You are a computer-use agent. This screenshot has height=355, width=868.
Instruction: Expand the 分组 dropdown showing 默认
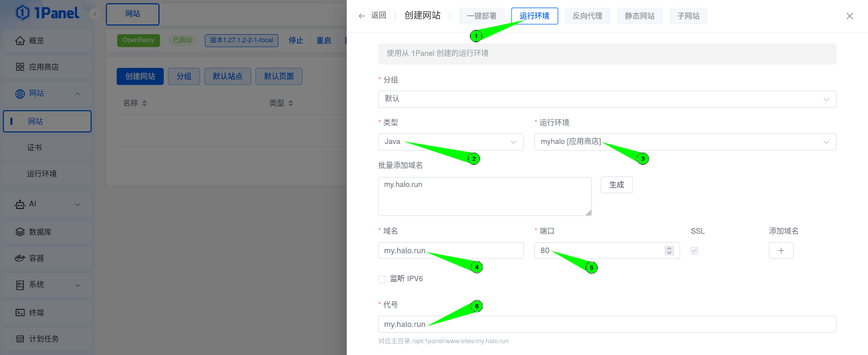pos(607,99)
